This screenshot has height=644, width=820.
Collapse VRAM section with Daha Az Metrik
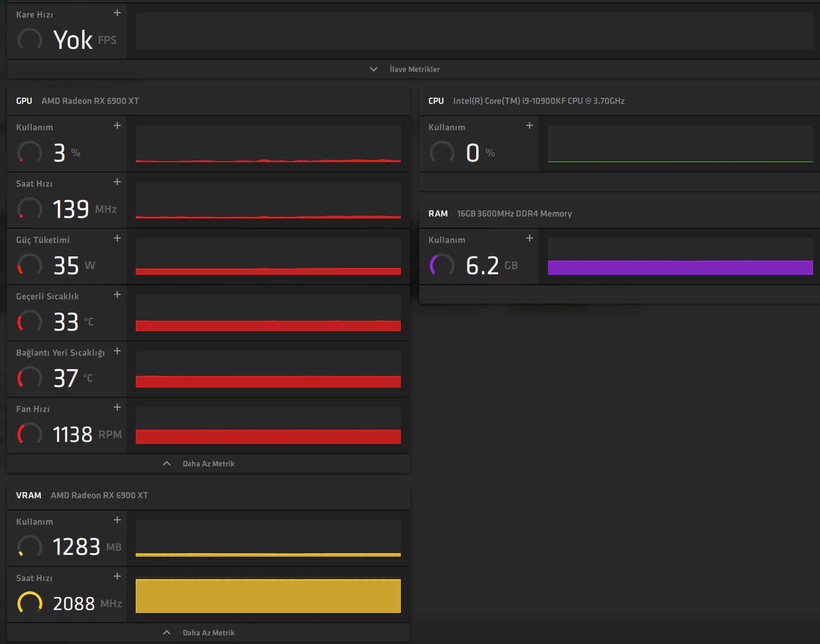[x=199, y=632]
